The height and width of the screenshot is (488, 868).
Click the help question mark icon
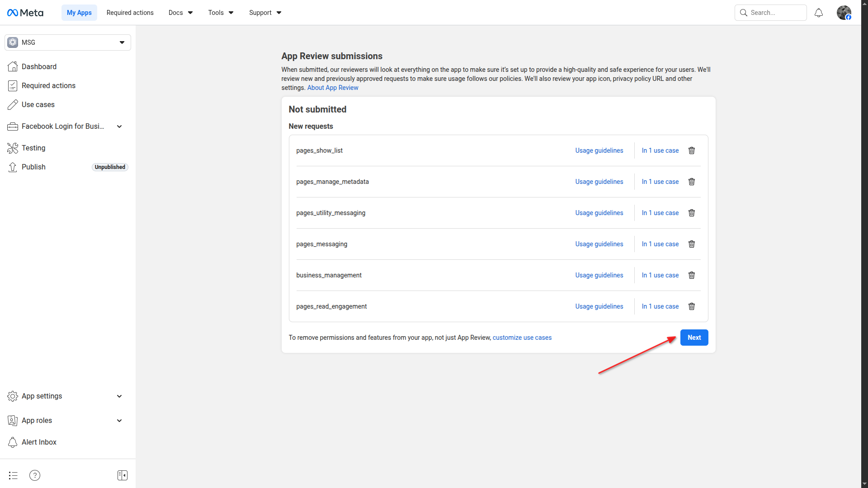[35, 475]
